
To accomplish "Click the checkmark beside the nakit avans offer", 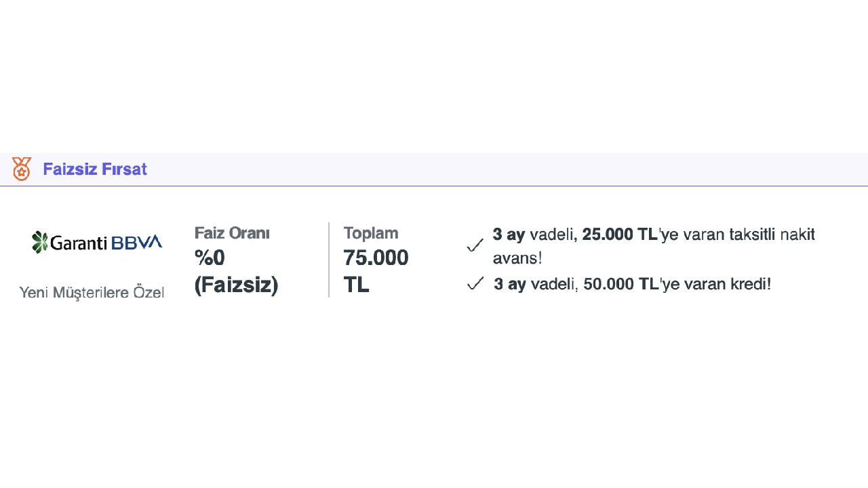I will click(x=475, y=245).
